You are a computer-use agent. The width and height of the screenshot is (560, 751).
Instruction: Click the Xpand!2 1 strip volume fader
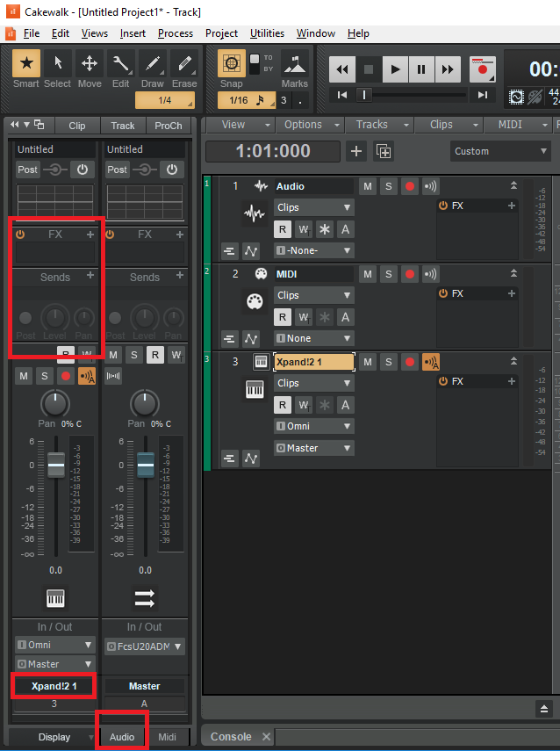(x=56, y=465)
